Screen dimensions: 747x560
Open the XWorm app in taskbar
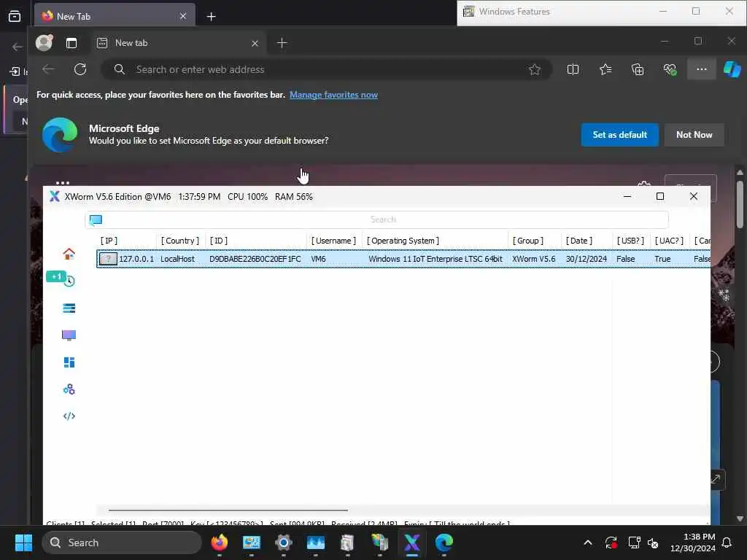(411, 542)
